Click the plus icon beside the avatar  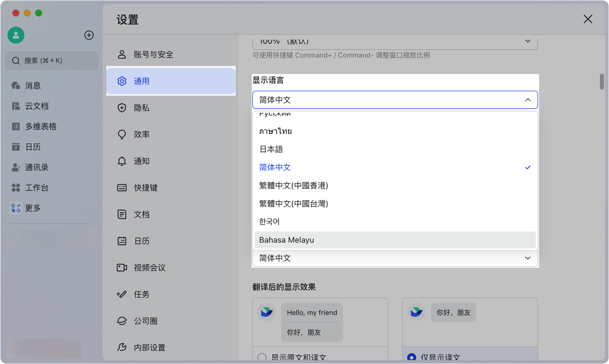pos(89,35)
